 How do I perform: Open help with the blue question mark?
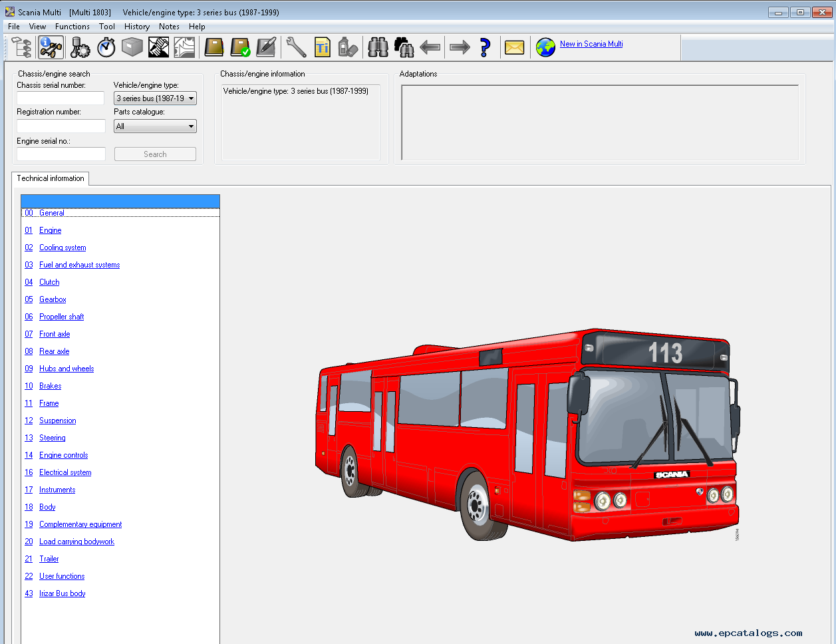[x=485, y=47]
